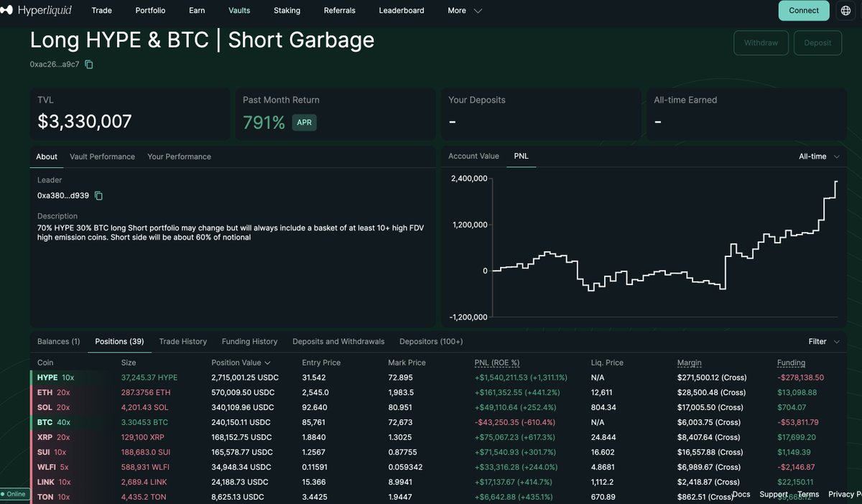The height and width of the screenshot is (504, 862).
Task: Open the Balances (1) tab
Action: [x=58, y=342]
